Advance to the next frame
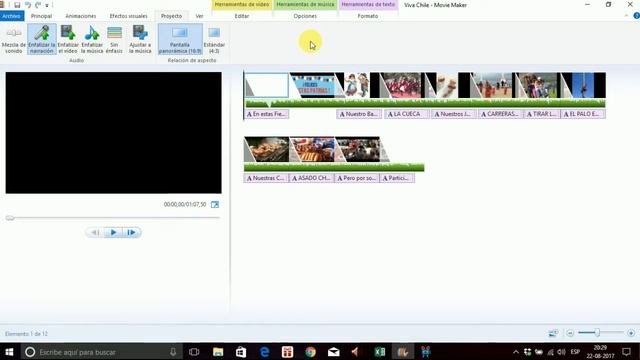 coord(131,233)
